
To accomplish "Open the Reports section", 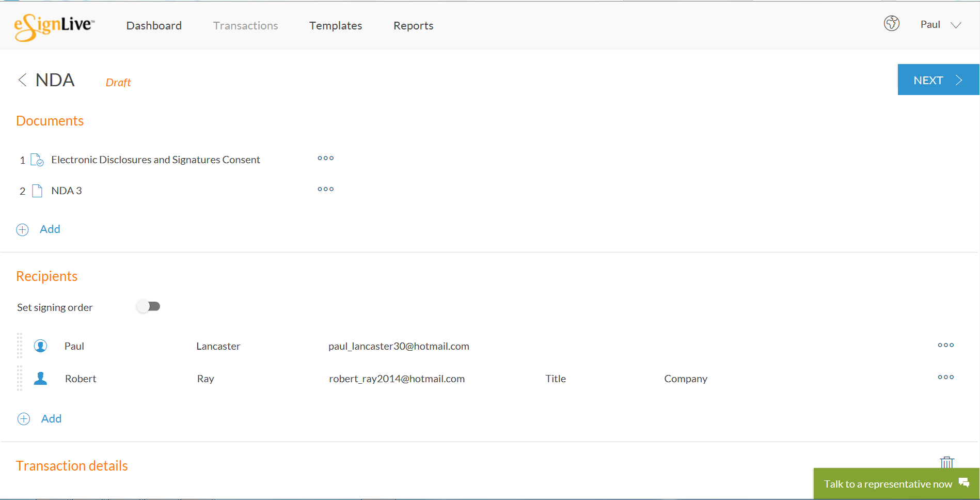I will click(413, 25).
